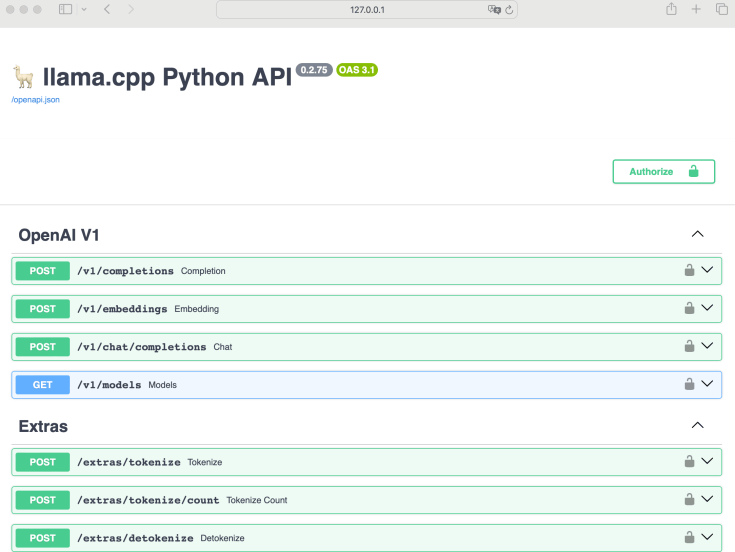Screen dimensions: 735x552
Task: Collapse the Extras section chevron
Action: (x=698, y=425)
